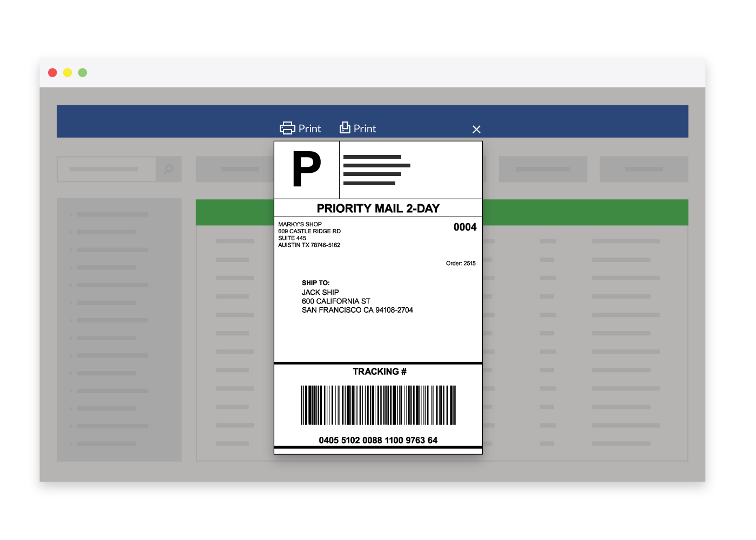The width and height of the screenshot is (756, 540).
Task: Click the green window maximize dot
Action: pyautogui.click(x=83, y=72)
